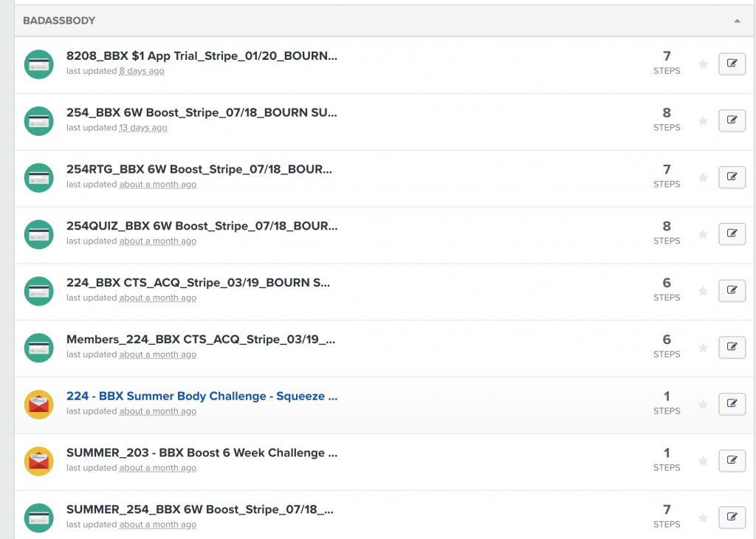This screenshot has width=756, height=539.
Task: Click edit icon for Members_224_BBX funnel
Action: click(732, 347)
